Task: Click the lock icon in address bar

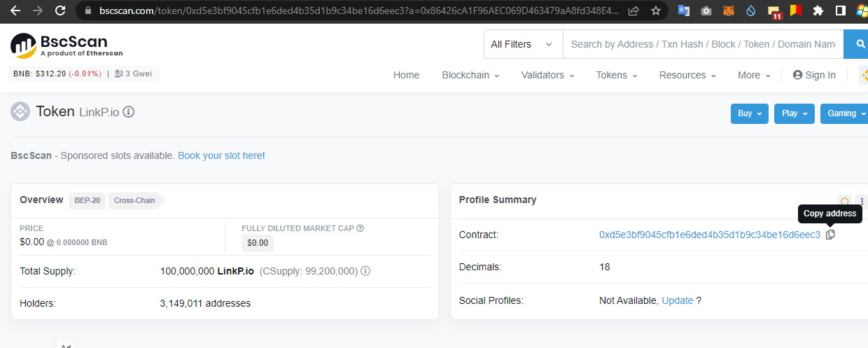Action: 87,11
